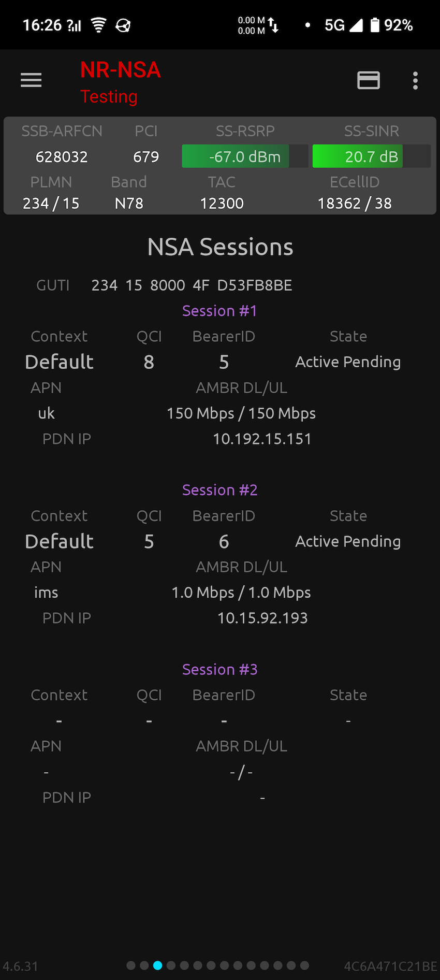Go to the first page indicator dot
Screen dimensions: 440x980
click(131, 965)
